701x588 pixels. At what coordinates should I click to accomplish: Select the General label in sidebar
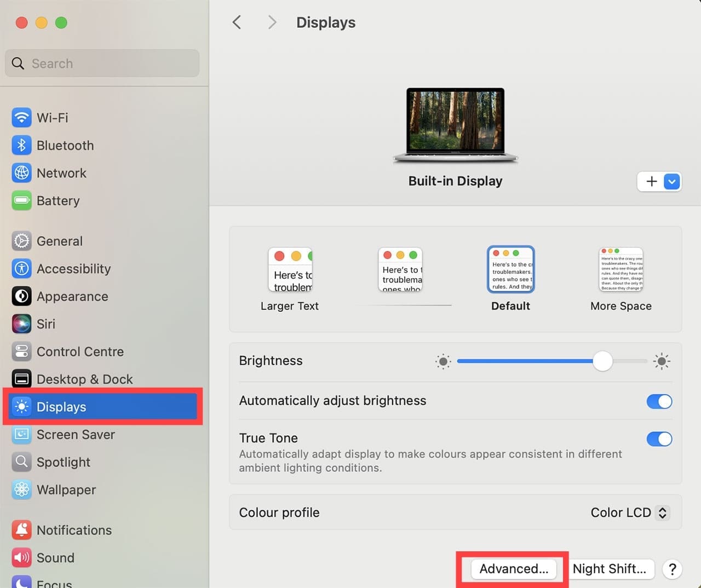pos(60,241)
